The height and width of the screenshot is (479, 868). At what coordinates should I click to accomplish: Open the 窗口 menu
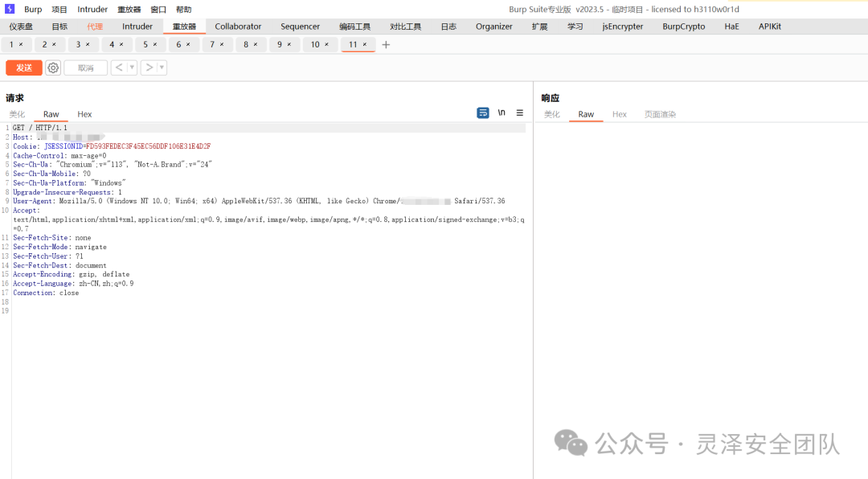[158, 10]
